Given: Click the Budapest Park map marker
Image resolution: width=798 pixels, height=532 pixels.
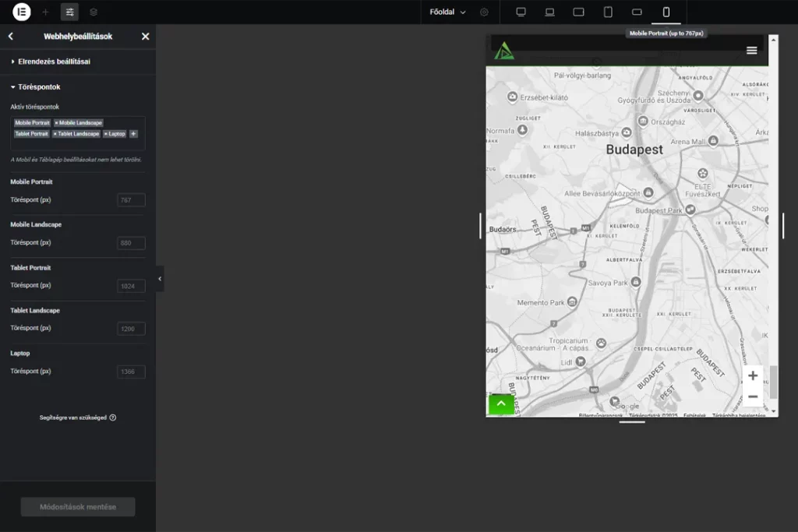Looking at the screenshot, I should coord(690,209).
